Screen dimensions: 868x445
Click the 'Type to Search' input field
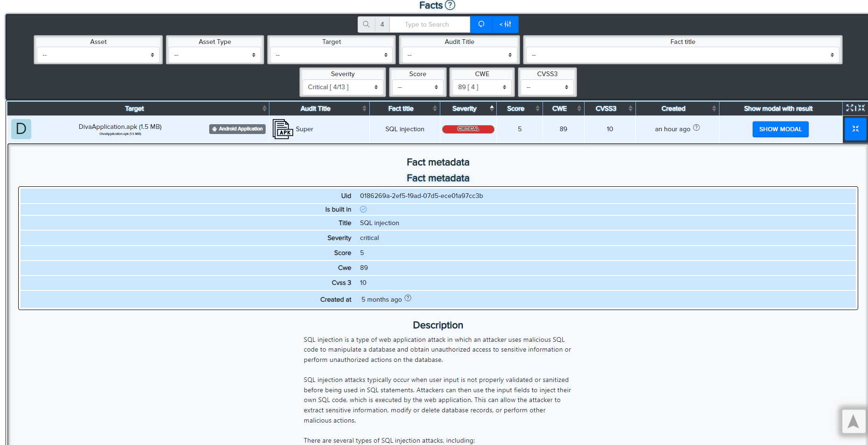(430, 24)
